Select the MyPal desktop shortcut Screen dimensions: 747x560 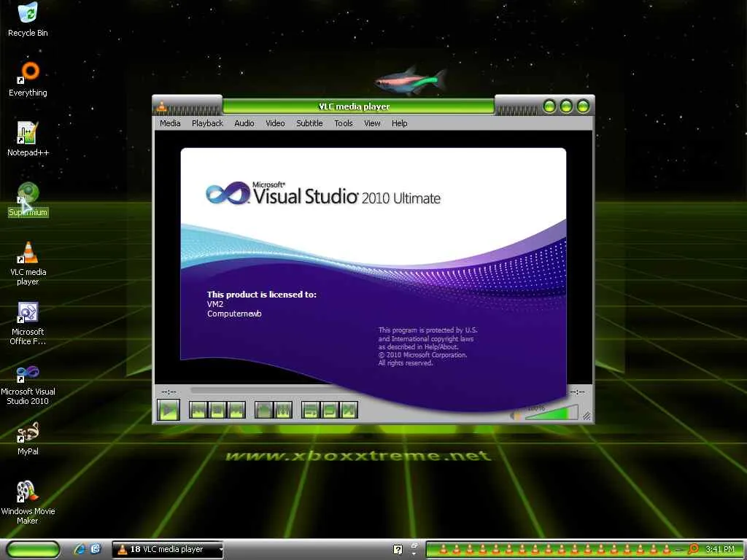coord(28,438)
